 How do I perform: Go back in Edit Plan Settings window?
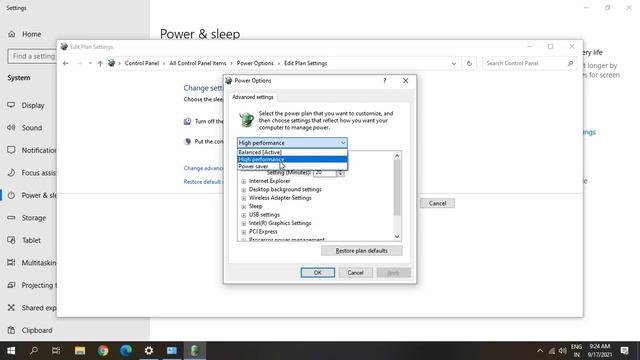66,64
